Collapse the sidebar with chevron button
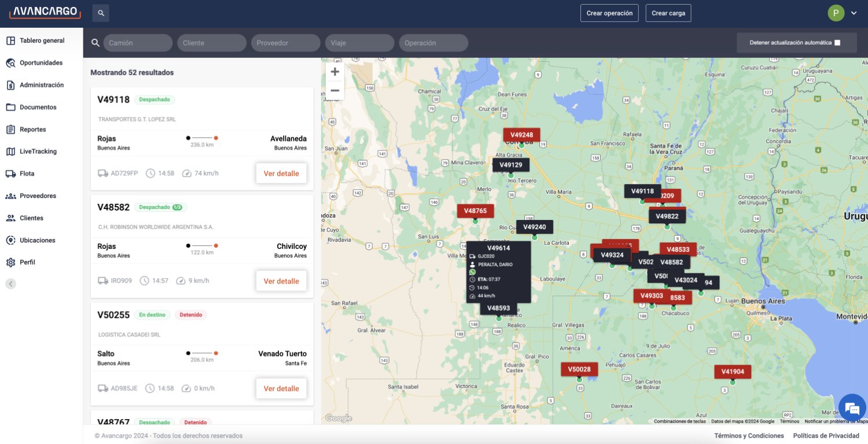This screenshot has width=868, height=444. click(x=11, y=284)
